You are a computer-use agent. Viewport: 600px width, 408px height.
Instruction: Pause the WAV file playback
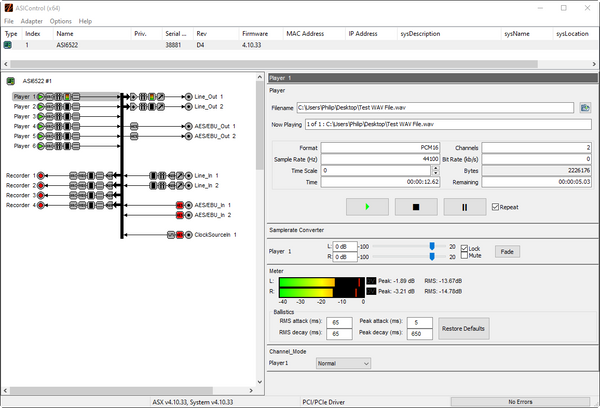click(463, 207)
